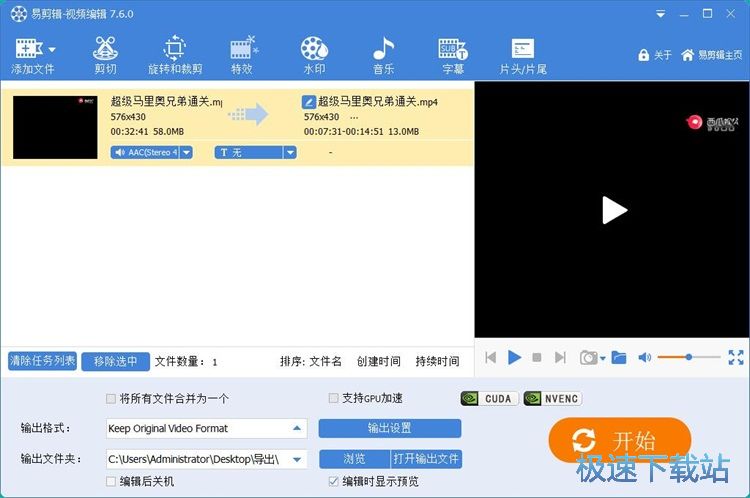The image size is (750, 498).
Task: Click the orange 开始 start button
Action: (x=619, y=440)
